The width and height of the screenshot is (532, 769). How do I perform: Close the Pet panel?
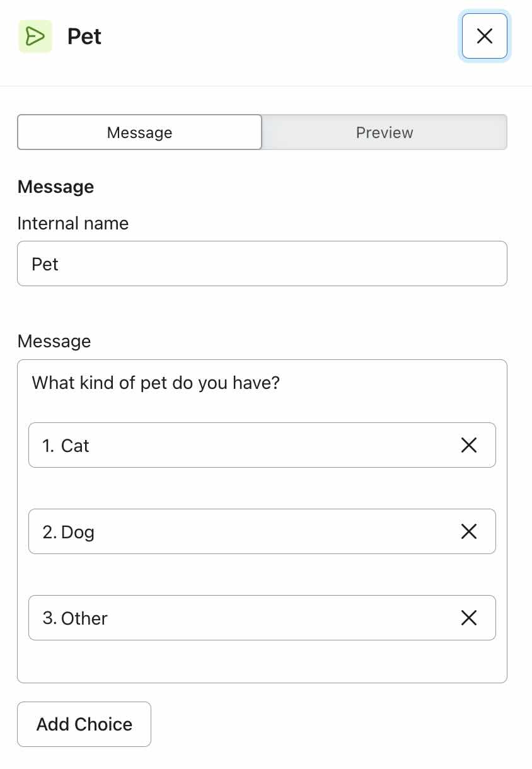484,37
